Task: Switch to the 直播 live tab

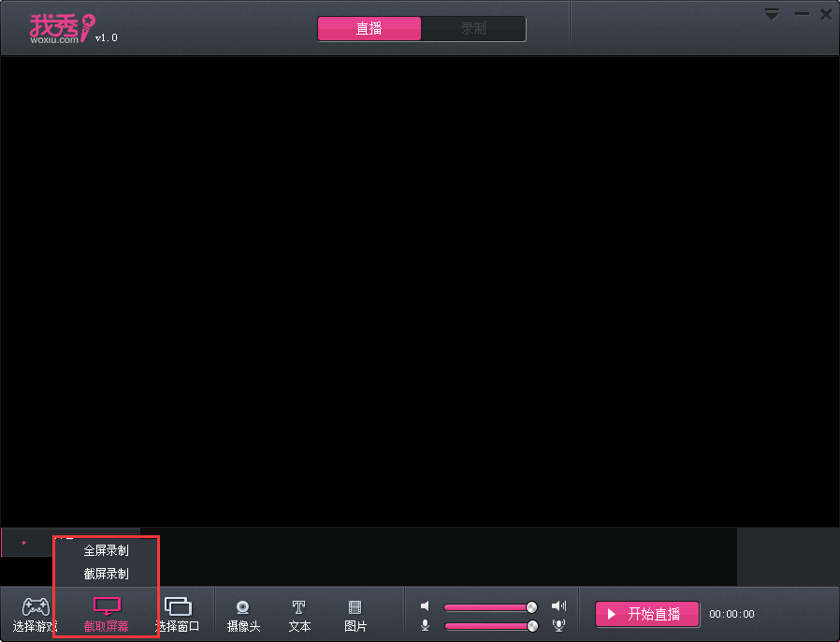Action: (x=369, y=29)
